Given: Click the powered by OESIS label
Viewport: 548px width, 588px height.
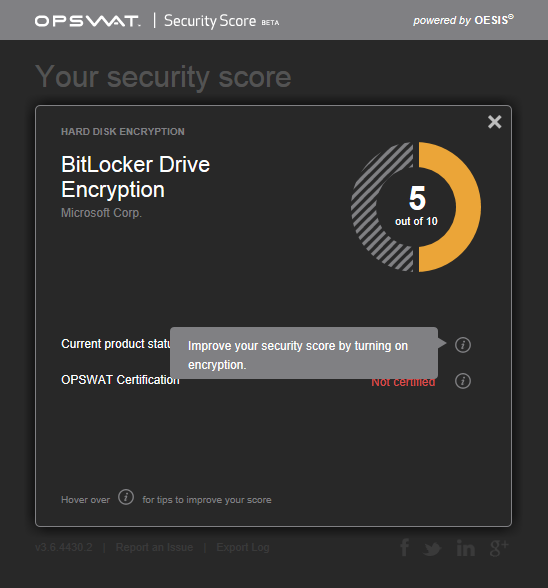Looking at the screenshot, I should 464,20.
